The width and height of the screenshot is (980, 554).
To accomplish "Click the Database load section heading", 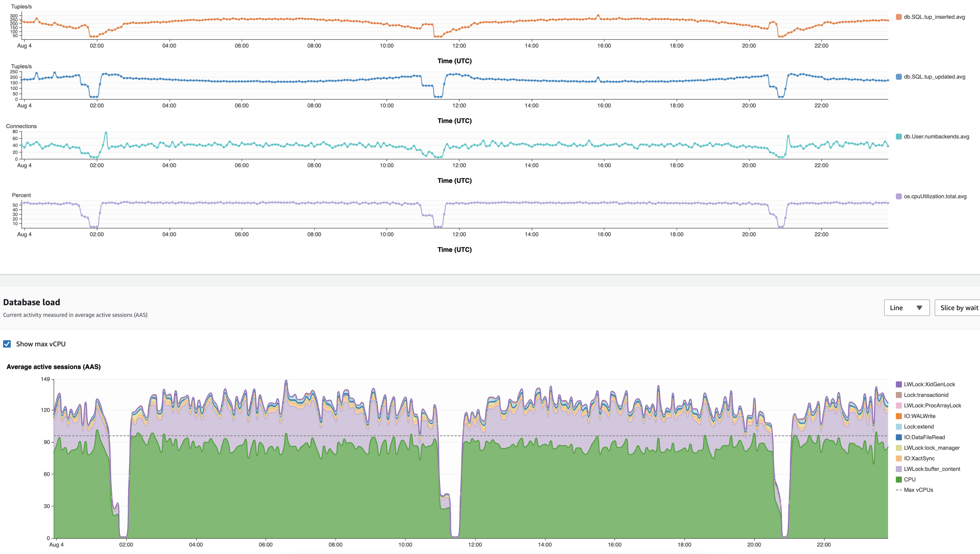I will tap(32, 302).
